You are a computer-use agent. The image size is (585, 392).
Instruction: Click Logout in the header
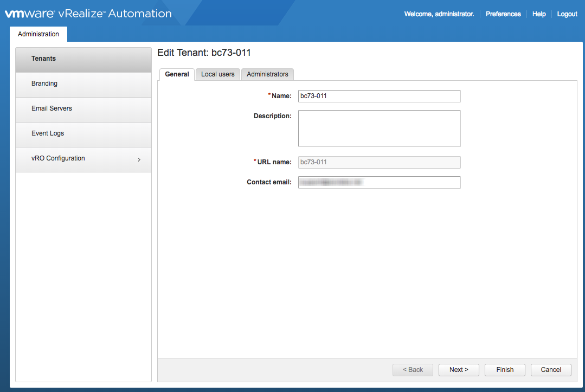[x=567, y=14]
